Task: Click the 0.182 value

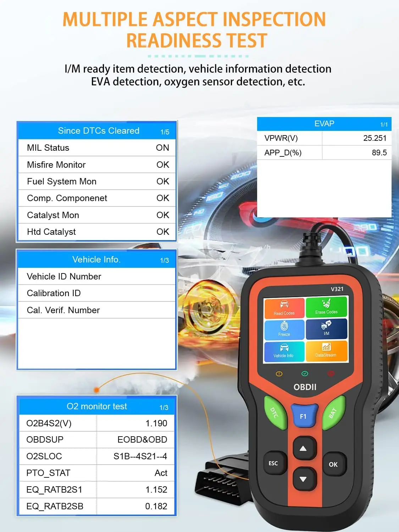Action: pos(156,506)
